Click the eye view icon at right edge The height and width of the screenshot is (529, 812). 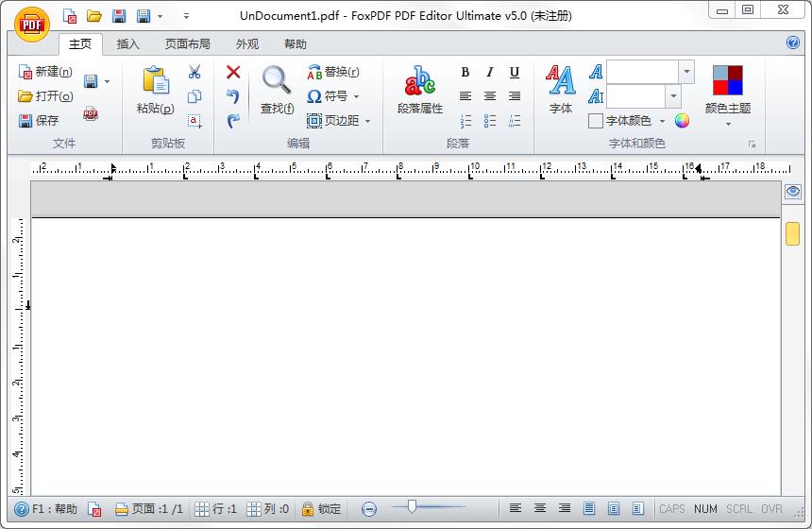click(x=793, y=192)
